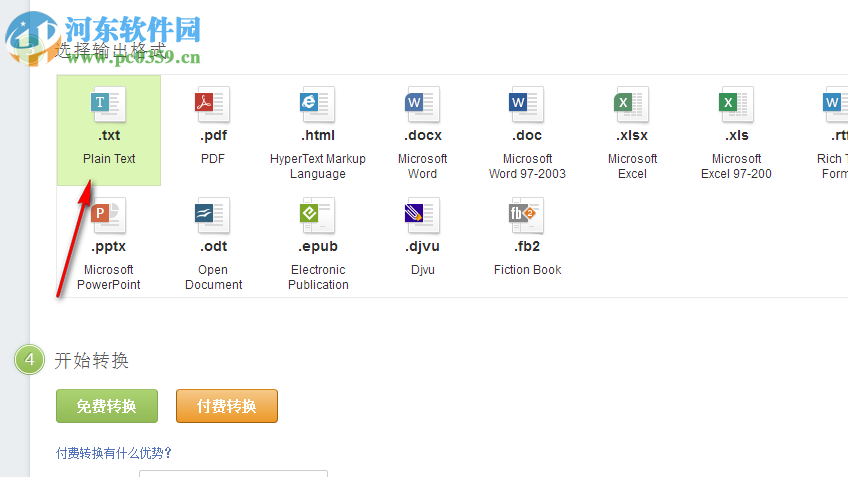
Task: Click the ".docx" extension text
Action: pyautogui.click(x=423, y=135)
